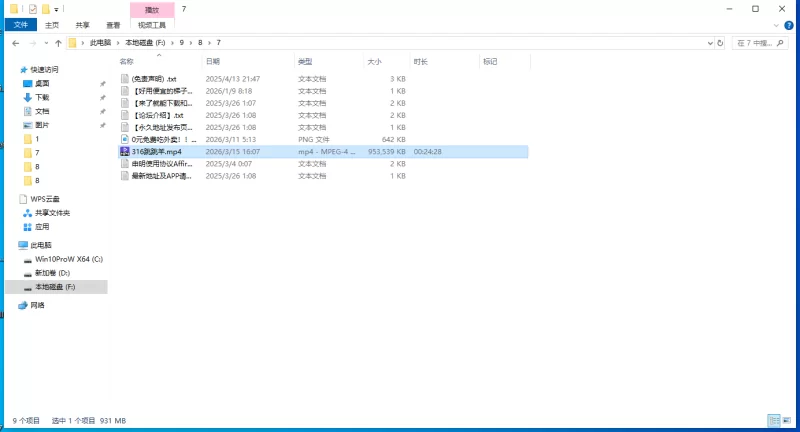Select 新加卷 (D:) drive in navigation pane
This screenshot has height=432, width=800.
click(52, 272)
